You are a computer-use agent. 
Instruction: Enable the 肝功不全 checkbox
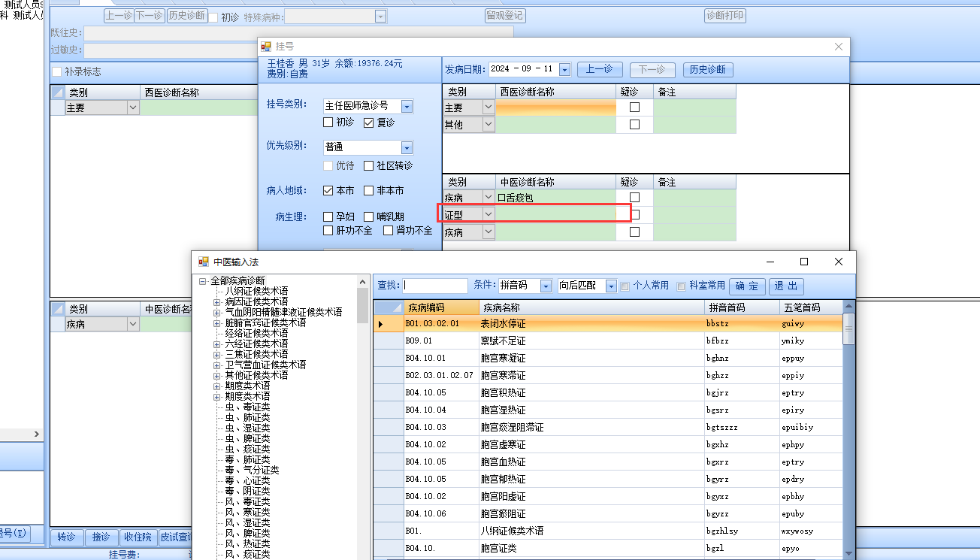[x=328, y=231]
